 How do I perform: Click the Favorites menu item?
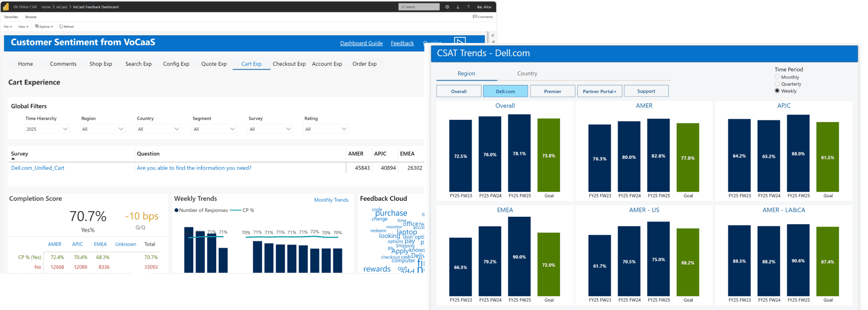(11, 17)
